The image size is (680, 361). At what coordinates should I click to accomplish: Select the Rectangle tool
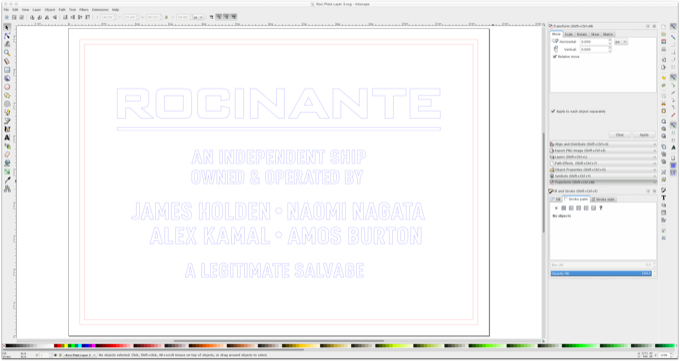7,70
